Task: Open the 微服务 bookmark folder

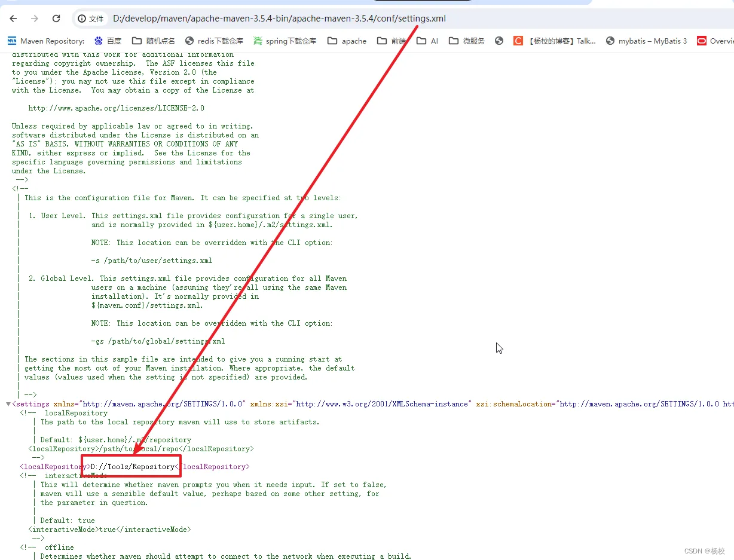Action: [467, 41]
